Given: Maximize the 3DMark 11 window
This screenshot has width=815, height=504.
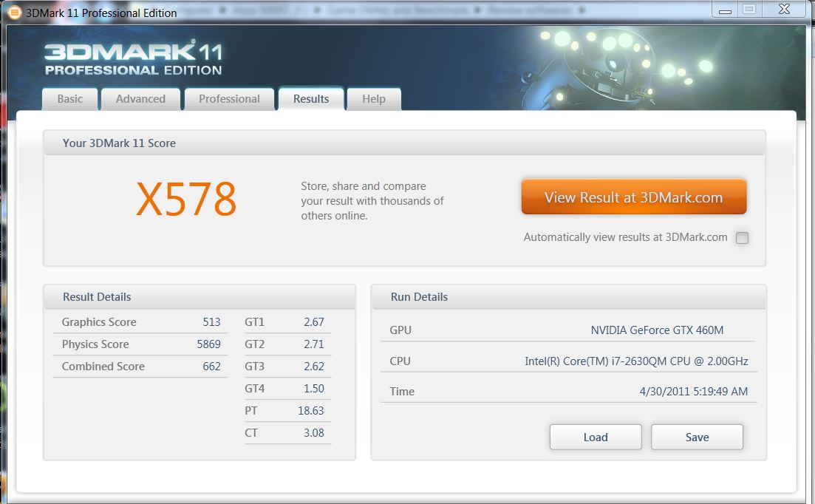Looking at the screenshot, I should 749,10.
